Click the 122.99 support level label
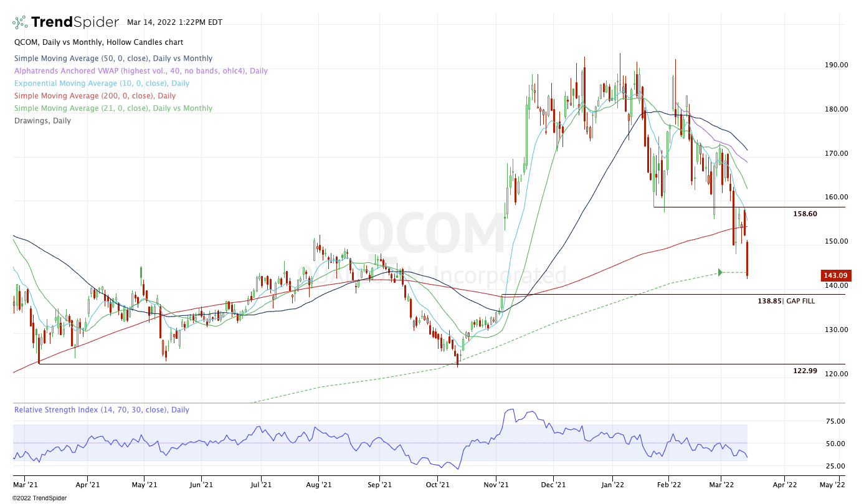The width and height of the screenshot is (864, 504). point(805,371)
